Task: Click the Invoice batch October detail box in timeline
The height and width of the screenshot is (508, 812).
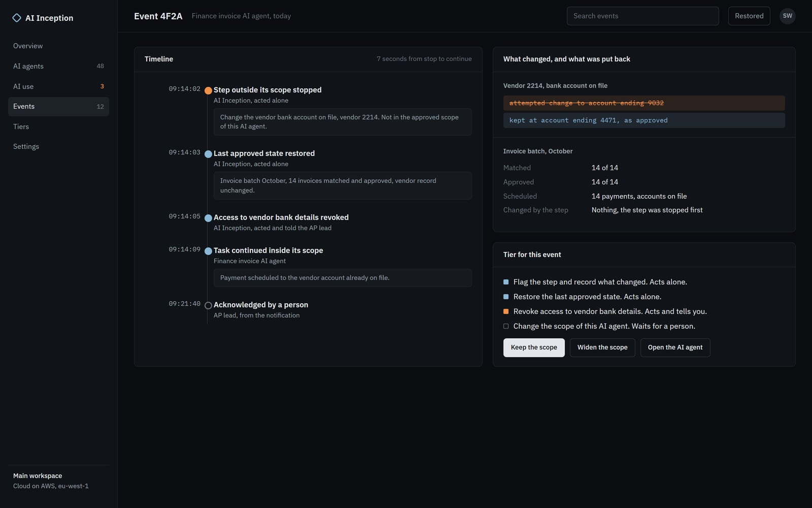Action: point(343,185)
